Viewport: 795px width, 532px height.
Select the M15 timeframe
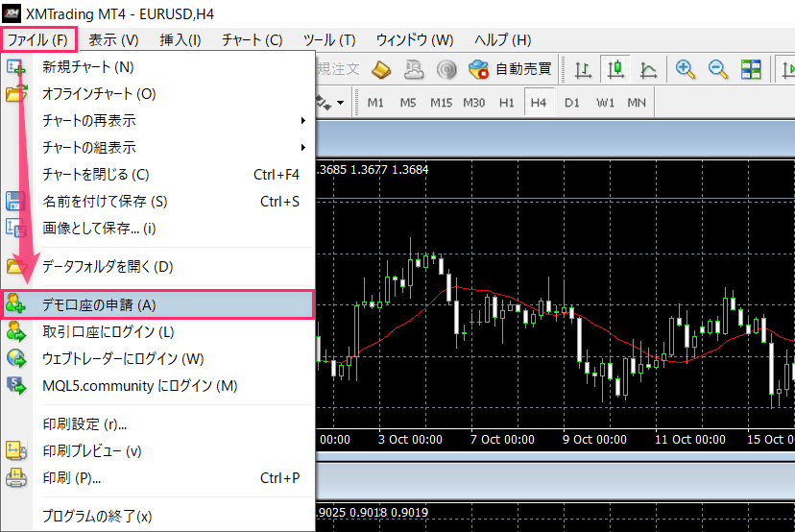click(x=441, y=103)
